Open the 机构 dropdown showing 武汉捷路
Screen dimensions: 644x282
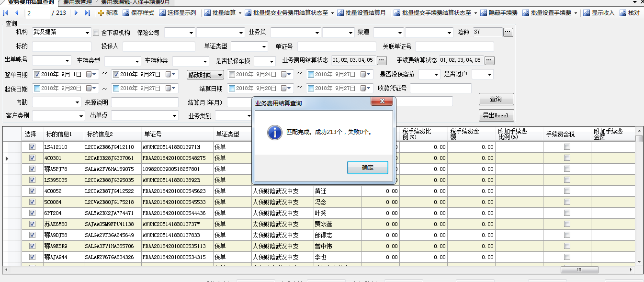click(87, 33)
